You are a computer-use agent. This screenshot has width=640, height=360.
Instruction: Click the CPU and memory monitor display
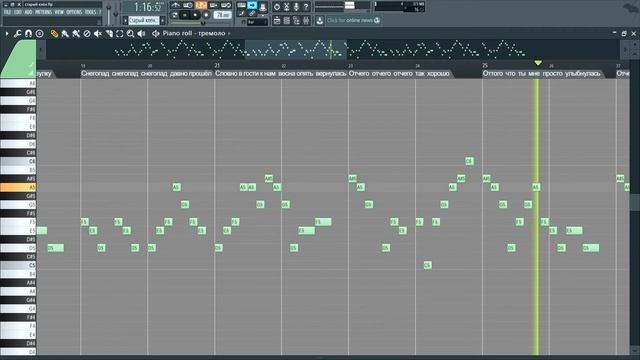[399, 6]
